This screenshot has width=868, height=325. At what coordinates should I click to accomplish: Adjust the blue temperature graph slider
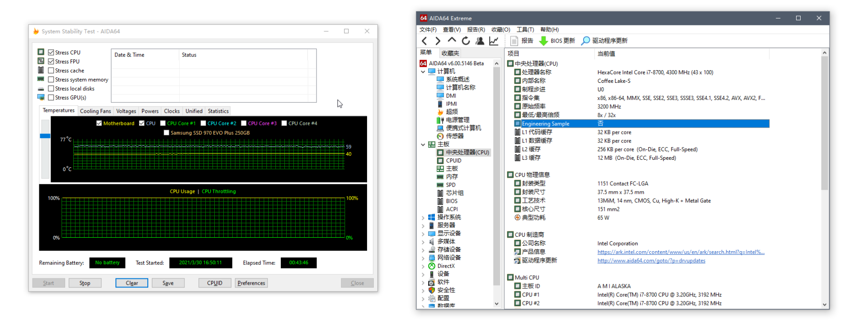click(45, 136)
